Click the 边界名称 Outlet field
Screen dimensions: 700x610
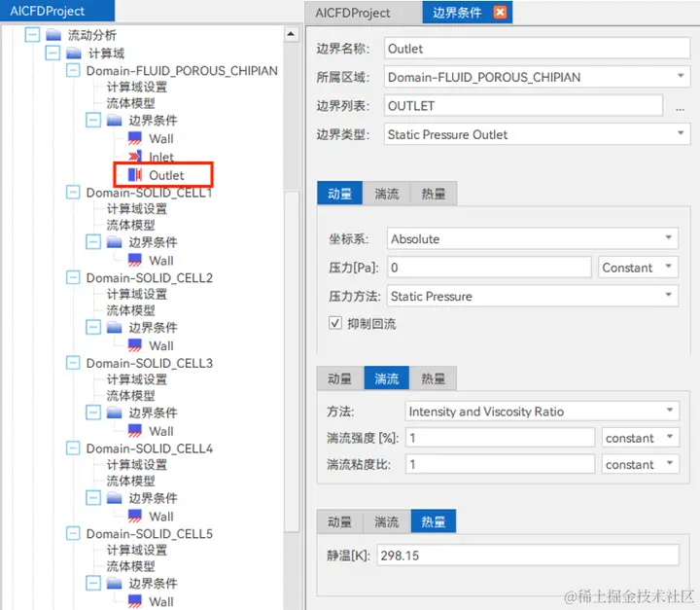537,49
